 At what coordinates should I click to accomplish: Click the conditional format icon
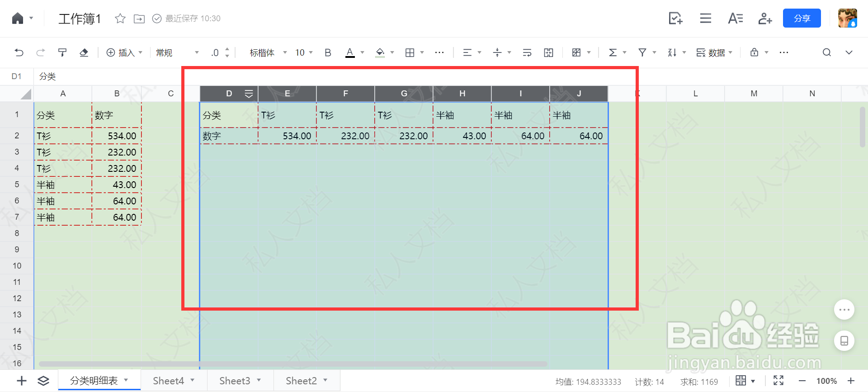[576, 52]
